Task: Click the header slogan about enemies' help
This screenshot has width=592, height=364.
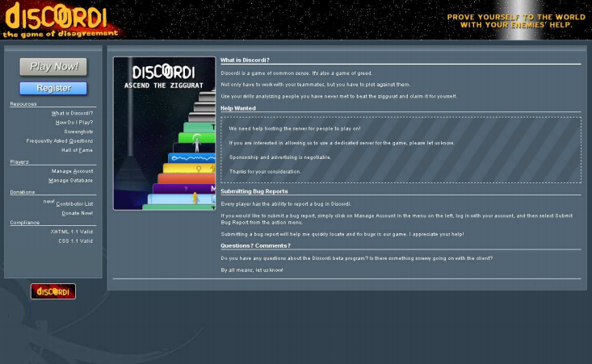Action: [515, 21]
